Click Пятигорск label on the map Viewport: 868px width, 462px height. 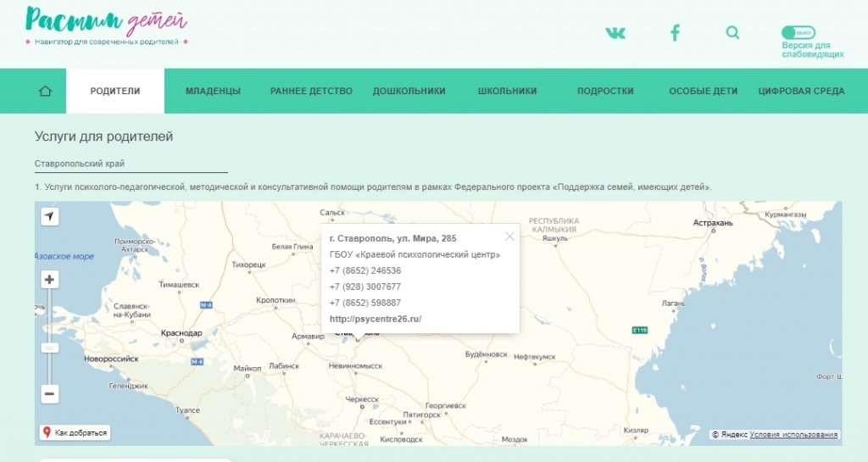point(422,415)
